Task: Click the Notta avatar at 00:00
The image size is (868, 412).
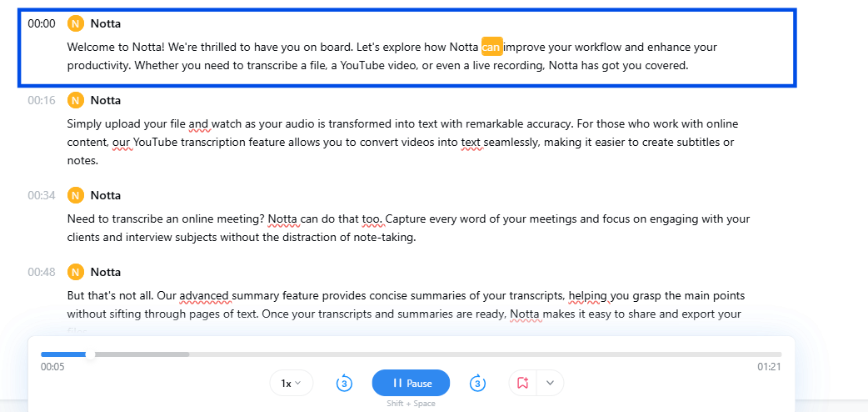Action: point(76,23)
